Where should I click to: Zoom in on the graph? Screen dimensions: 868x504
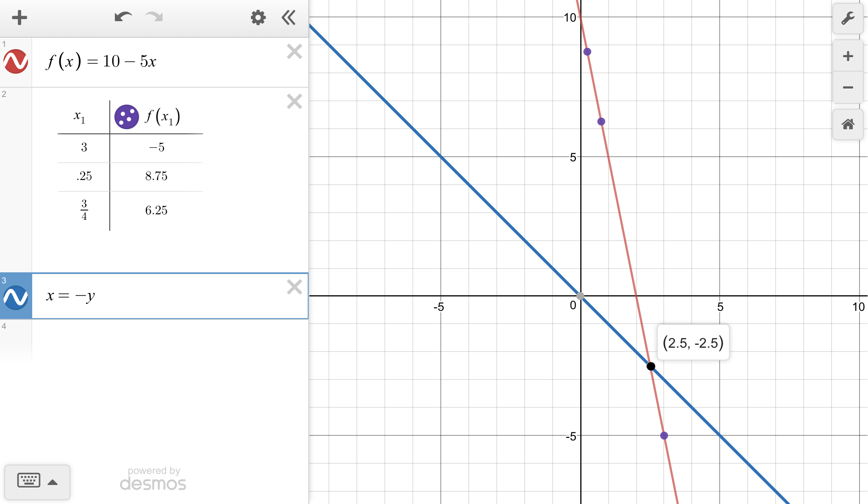tap(848, 56)
